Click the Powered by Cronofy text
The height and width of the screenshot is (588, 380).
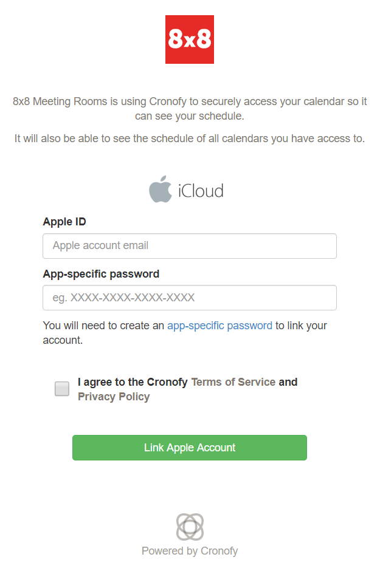tap(190, 551)
